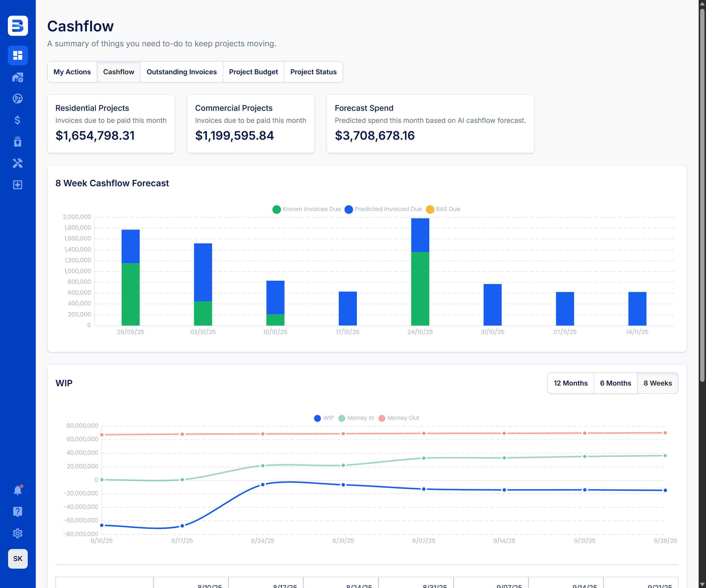
Task: Click the contacts face icon in sidebar
Action: point(17,99)
